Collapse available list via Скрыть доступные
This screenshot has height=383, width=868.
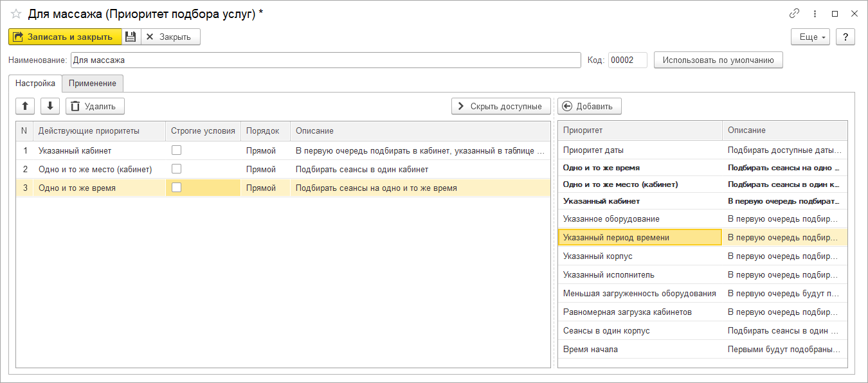501,106
